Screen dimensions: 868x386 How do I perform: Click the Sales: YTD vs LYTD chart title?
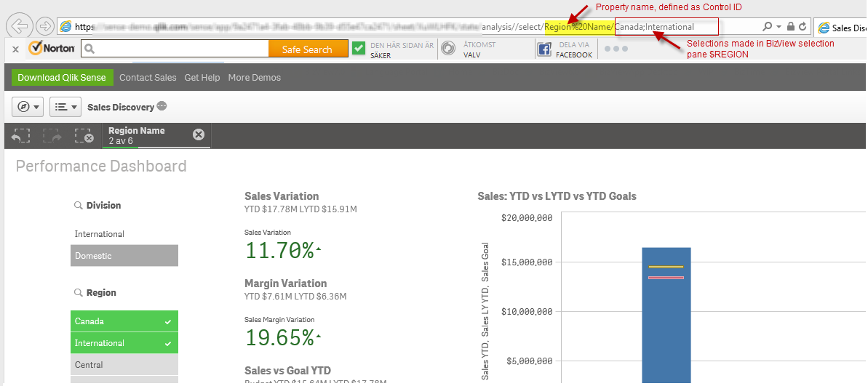click(557, 196)
